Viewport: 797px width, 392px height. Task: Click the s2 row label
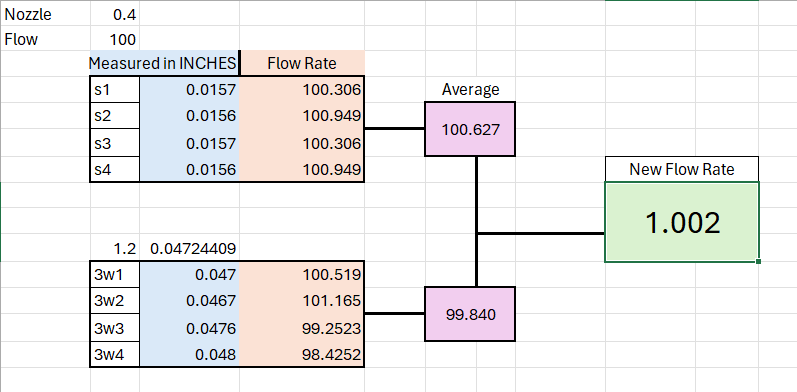(115, 116)
